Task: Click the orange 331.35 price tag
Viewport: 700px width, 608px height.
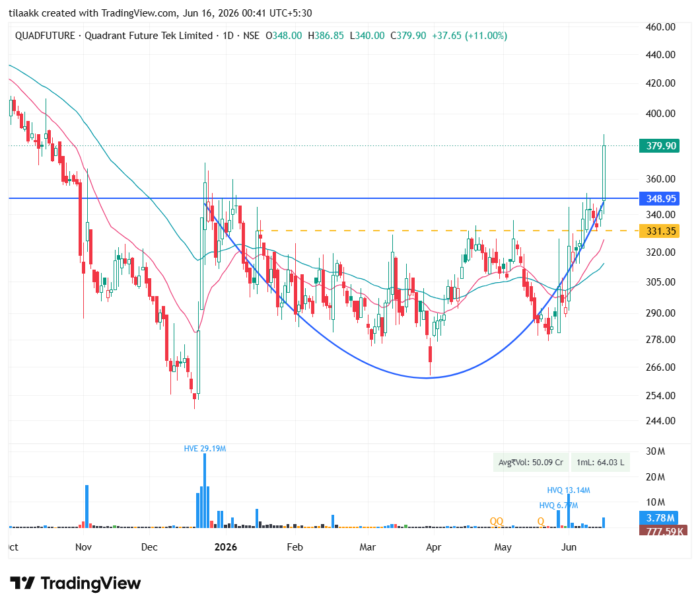Action: pyautogui.click(x=659, y=231)
